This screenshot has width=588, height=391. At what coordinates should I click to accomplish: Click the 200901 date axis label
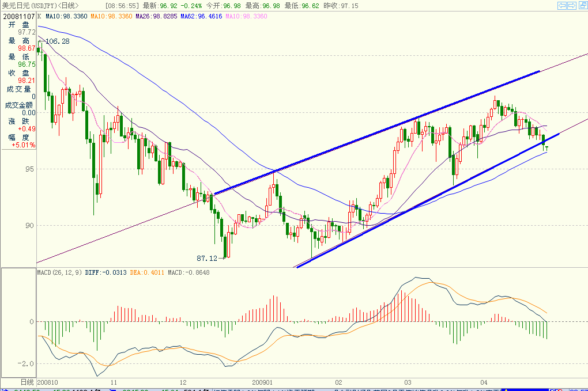pyautogui.click(x=262, y=382)
